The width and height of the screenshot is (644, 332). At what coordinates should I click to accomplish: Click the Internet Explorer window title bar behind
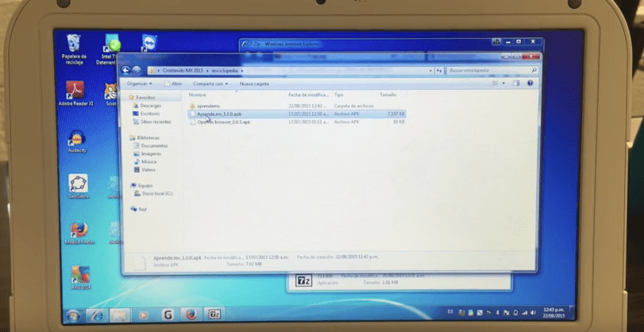point(365,44)
